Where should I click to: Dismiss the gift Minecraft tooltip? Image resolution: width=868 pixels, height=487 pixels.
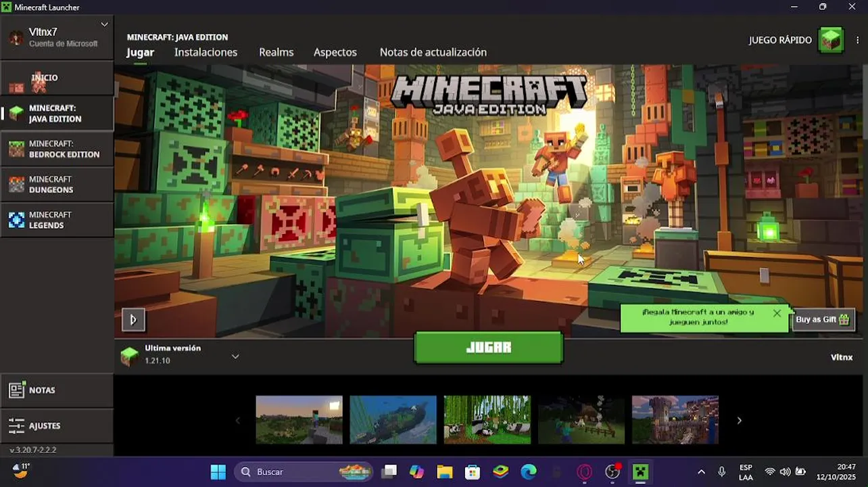[x=777, y=313]
